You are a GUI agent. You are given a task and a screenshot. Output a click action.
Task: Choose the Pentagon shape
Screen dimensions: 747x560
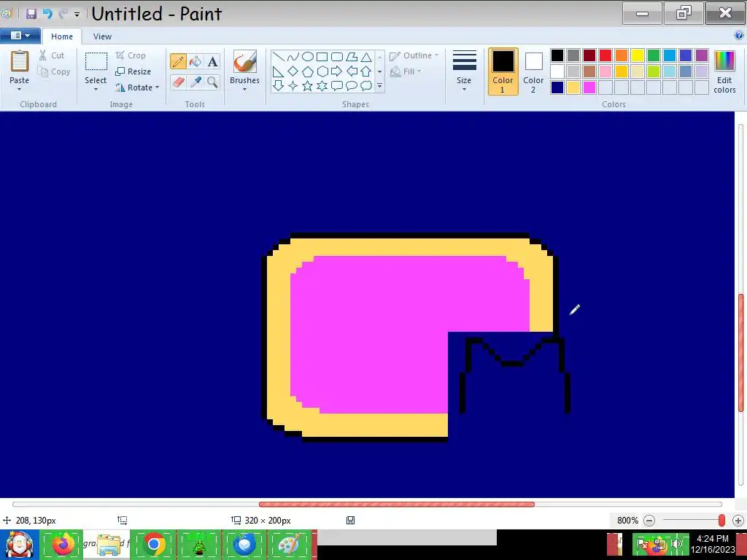tap(308, 71)
